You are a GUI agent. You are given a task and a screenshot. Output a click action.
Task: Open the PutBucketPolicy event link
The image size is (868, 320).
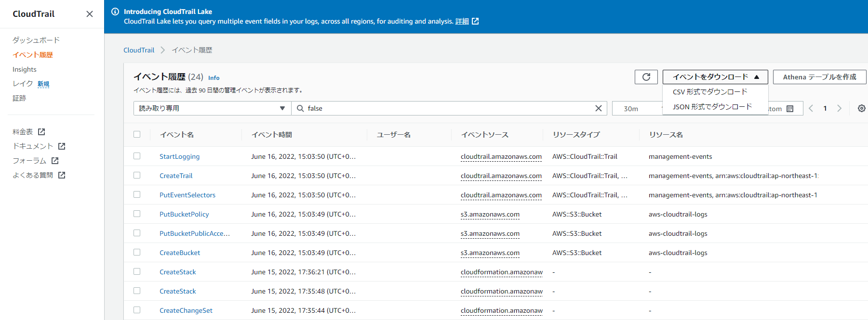click(x=184, y=214)
